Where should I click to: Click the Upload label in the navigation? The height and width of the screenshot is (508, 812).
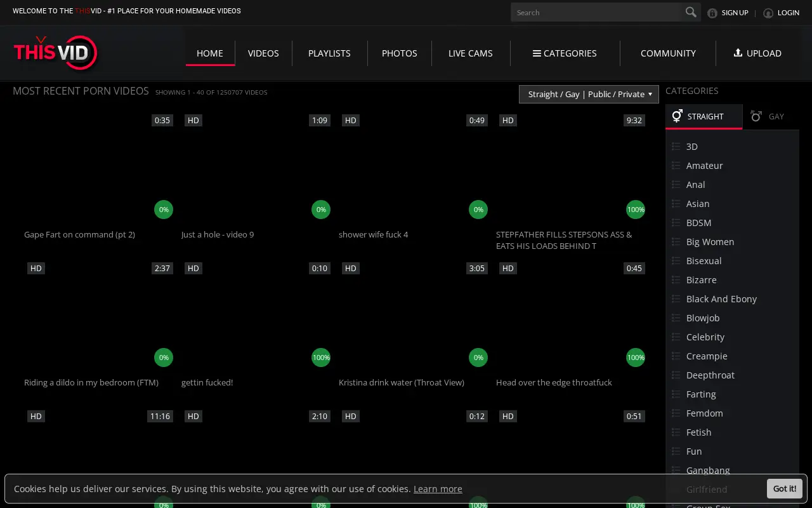[764, 53]
